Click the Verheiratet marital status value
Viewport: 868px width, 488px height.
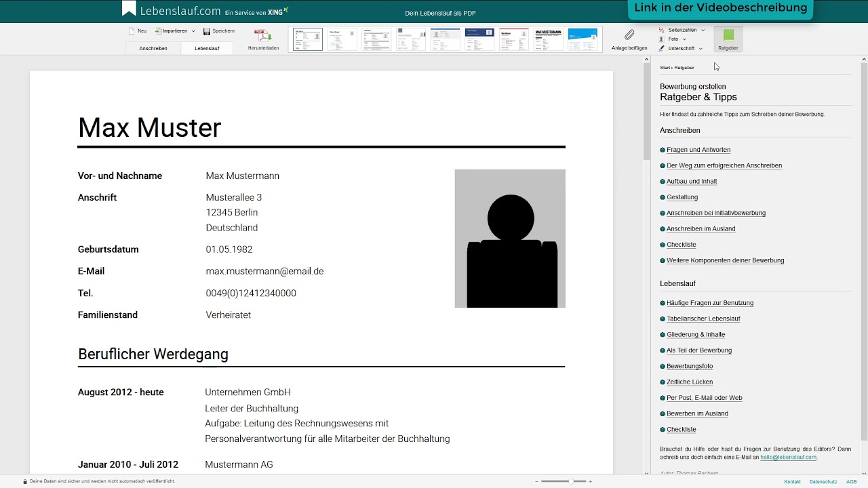coord(229,315)
